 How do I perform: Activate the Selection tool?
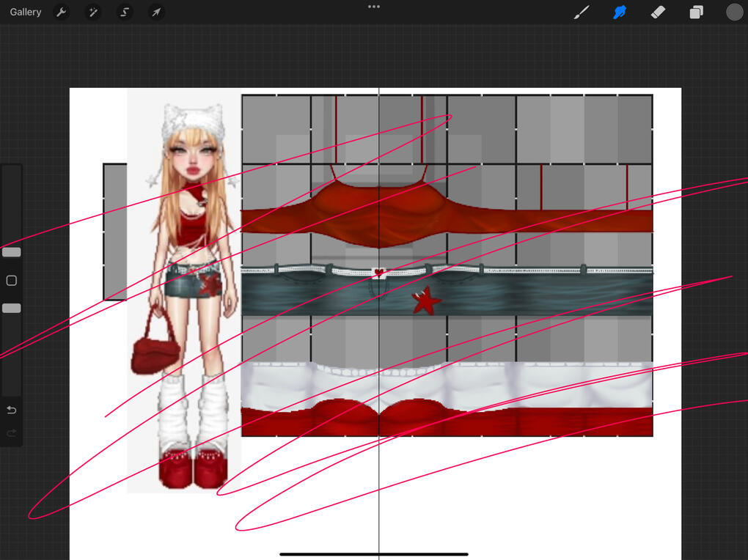tap(125, 12)
